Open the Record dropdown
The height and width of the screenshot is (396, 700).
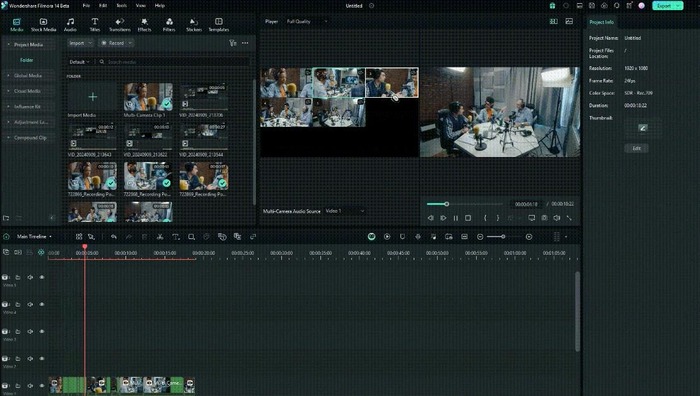click(116, 43)
